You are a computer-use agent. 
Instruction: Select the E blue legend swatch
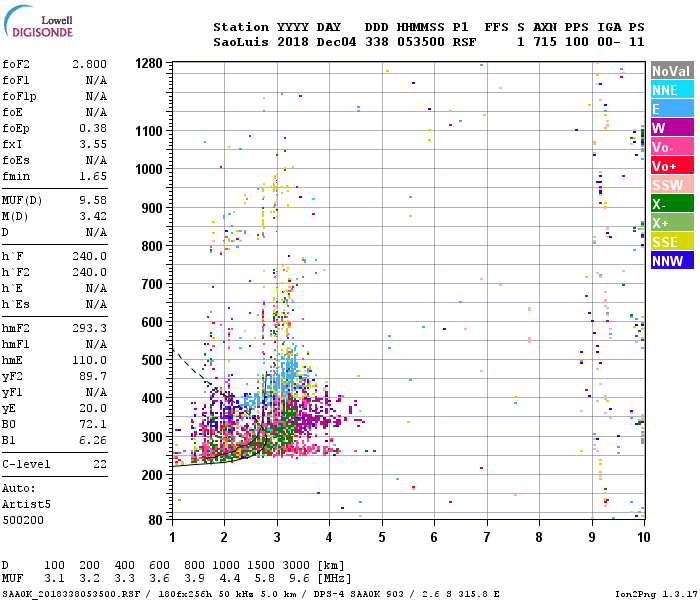click(x=672, y=109)
